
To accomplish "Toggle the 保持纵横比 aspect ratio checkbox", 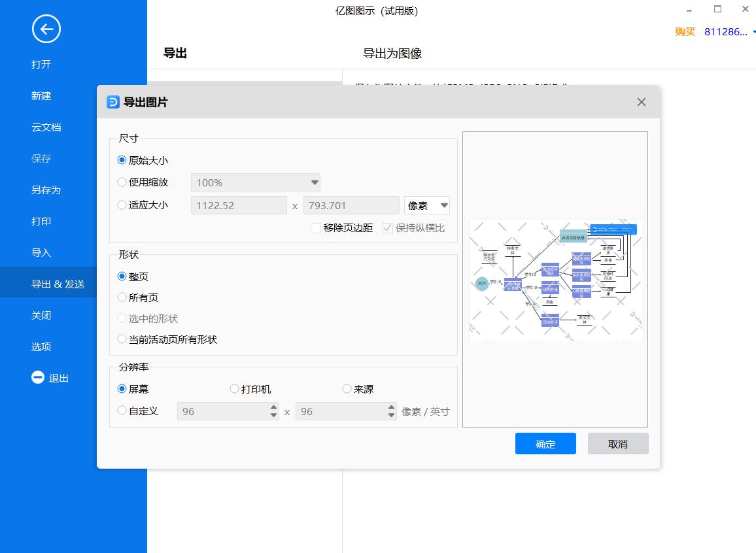I will pos(388,227).
